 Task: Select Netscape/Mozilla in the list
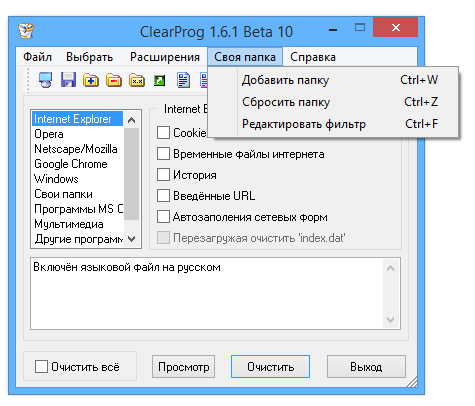pos(77,149)
